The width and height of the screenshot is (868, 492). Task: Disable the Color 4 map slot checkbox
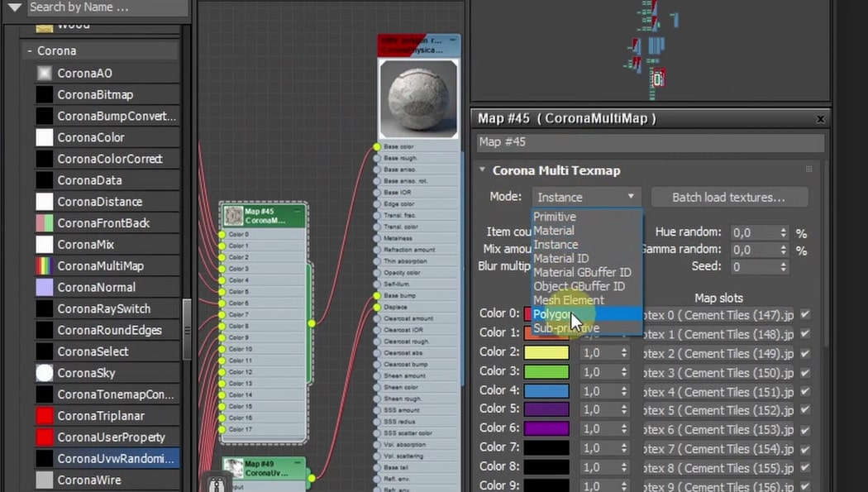pos(805,391)
